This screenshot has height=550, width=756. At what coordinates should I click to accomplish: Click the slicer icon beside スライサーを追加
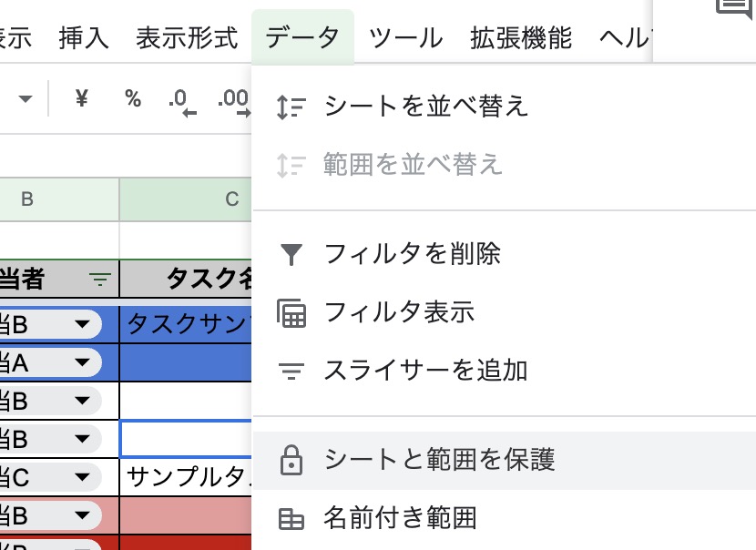click(291, 371)
